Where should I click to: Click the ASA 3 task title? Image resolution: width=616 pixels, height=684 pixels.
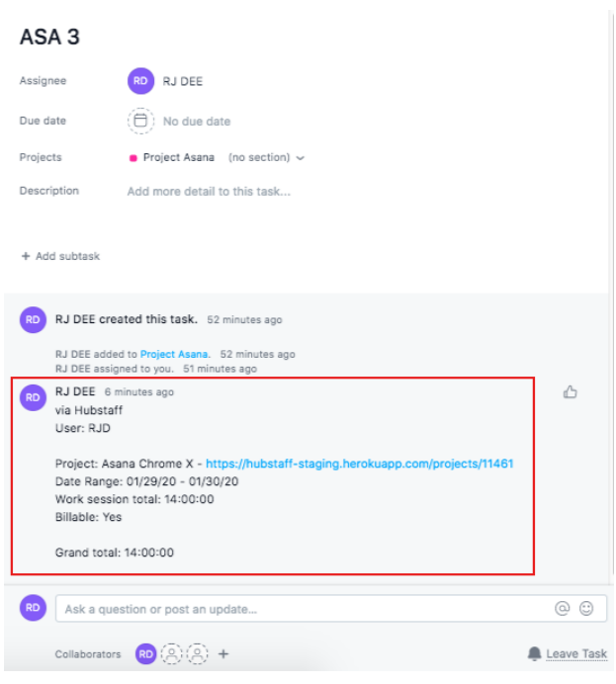pyautogui.click(x=49, y=38)
